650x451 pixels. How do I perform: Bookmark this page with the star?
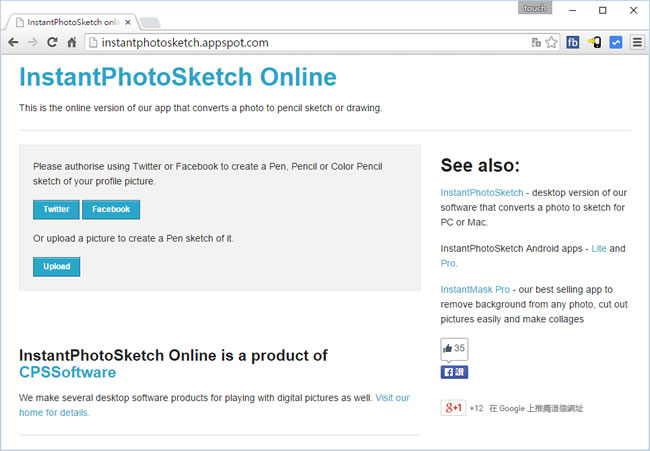point(551,42)
